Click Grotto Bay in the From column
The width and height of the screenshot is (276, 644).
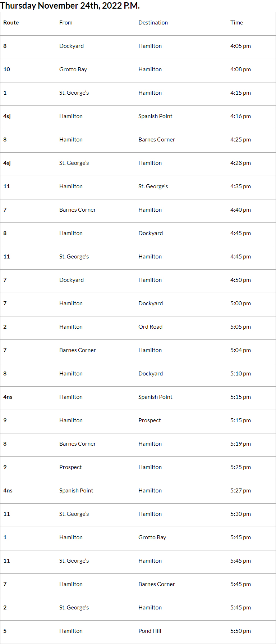coord(73,69)
